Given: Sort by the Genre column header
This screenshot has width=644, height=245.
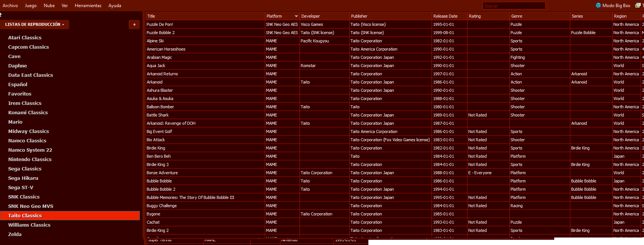Looking at the screenshot, I should click(540, 16).
